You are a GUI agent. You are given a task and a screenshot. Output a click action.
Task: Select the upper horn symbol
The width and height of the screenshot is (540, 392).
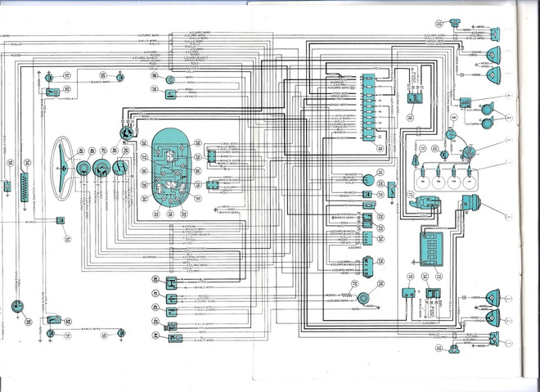[x=488, y=109]
